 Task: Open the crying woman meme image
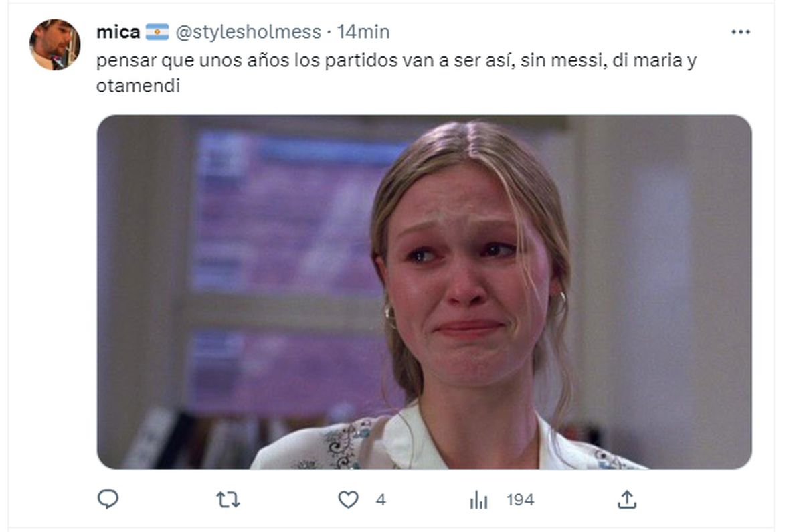pos(424,292)
